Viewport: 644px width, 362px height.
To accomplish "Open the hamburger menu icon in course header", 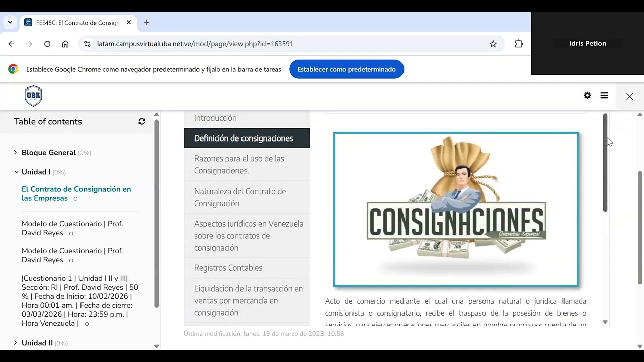I will click(x=604, y=95).
